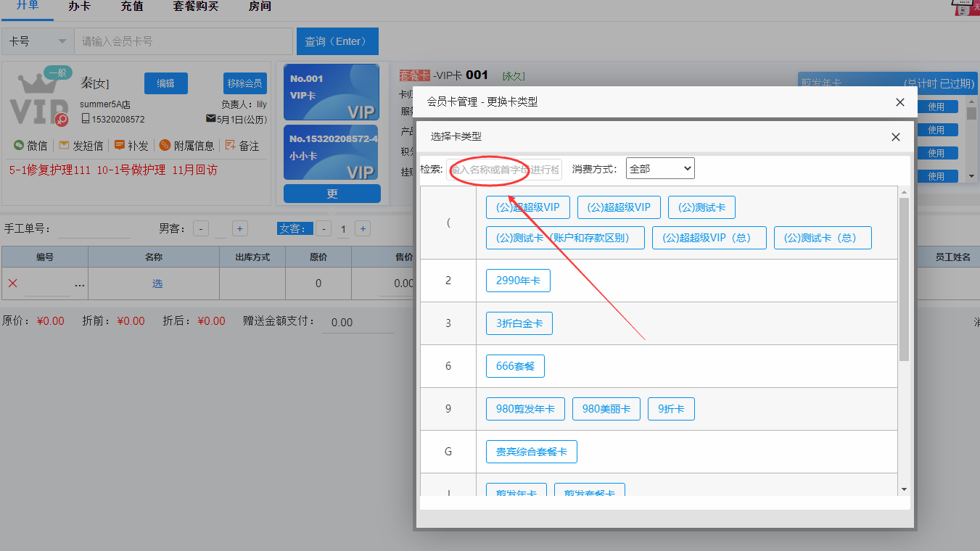Click the 编辑 member button

(166, 83)
